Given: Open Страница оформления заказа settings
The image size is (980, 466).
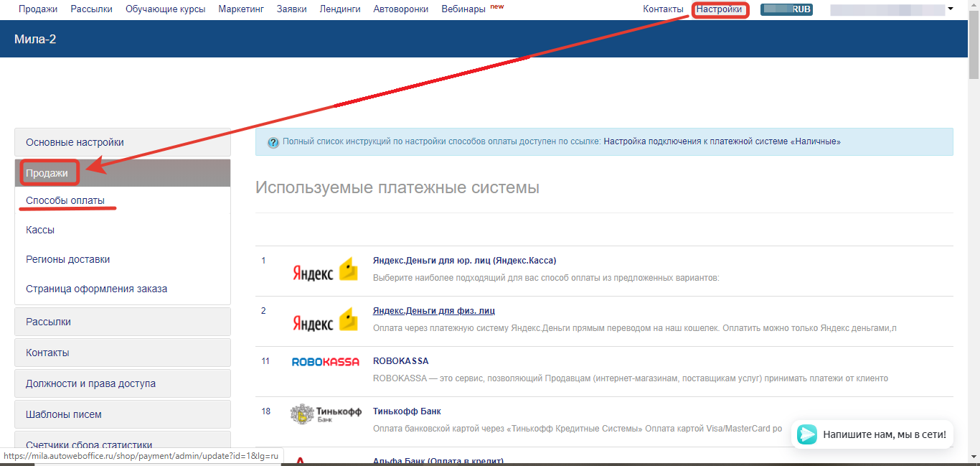Looking at the screenshot, I should pos(96,289).
